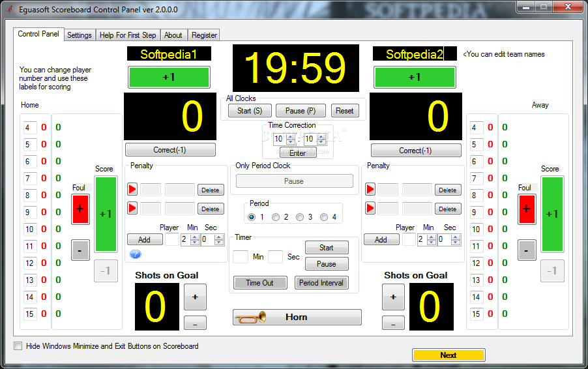Click Enter in Time Correction
Screen dimensions: 588x369
pos(298,153)
